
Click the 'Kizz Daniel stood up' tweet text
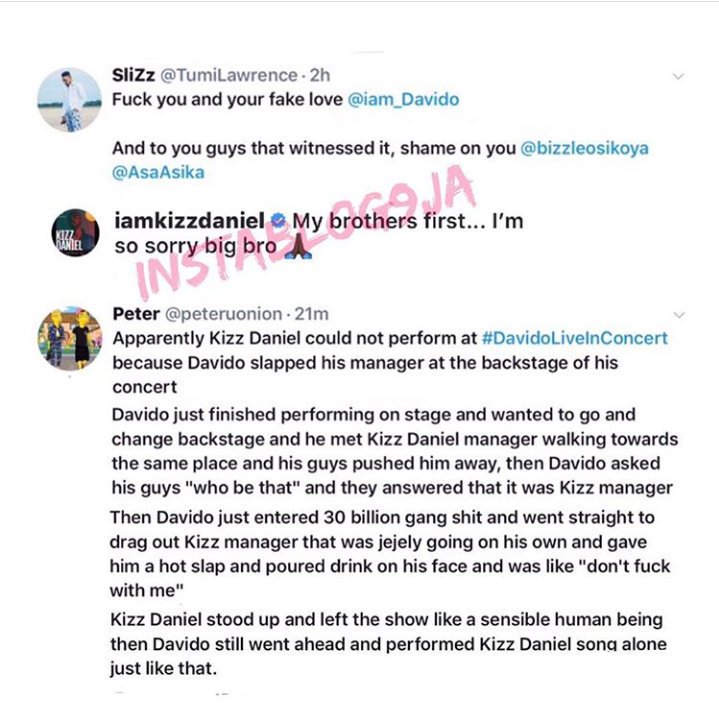click(388, 644)
